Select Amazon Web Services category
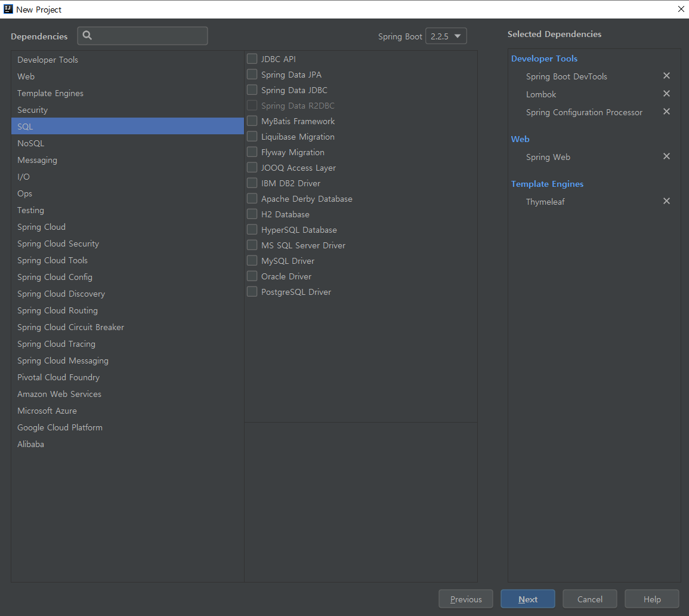The width and height of the screenshot is (689, 616). coord(128,393)
